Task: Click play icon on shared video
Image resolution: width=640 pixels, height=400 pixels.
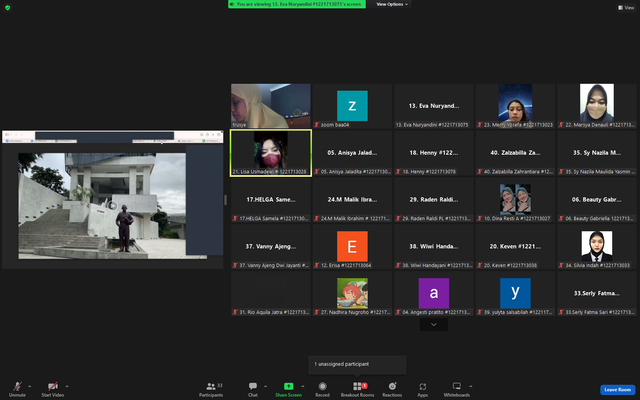Action: pyautogui.click(x=113, y=206)
